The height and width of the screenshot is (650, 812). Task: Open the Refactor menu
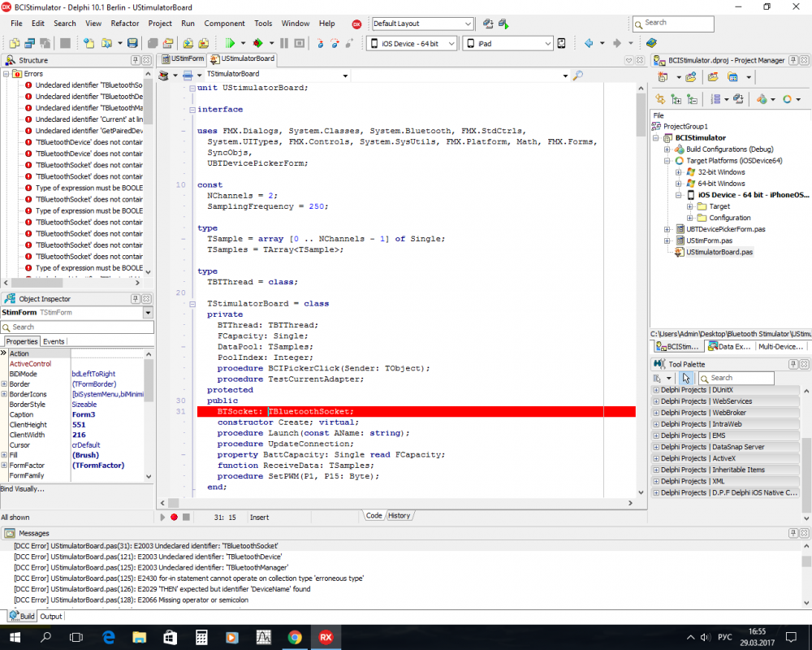125,24
